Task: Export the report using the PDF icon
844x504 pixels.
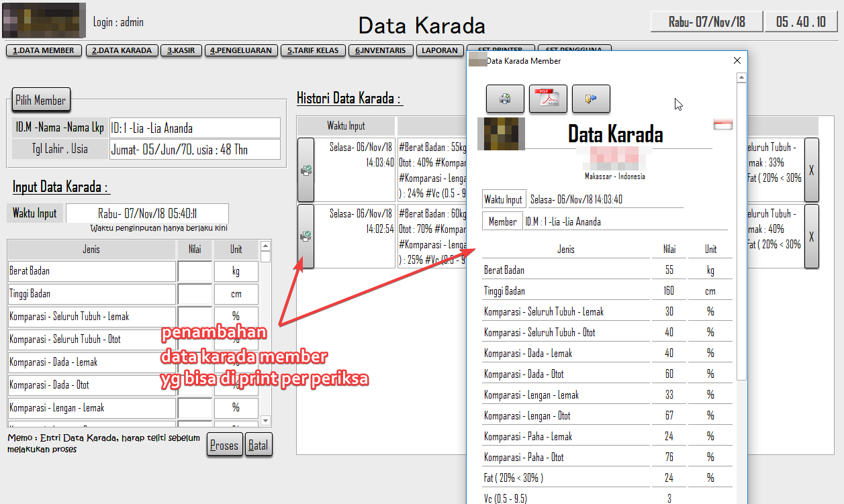Action: tap(548, 99)
